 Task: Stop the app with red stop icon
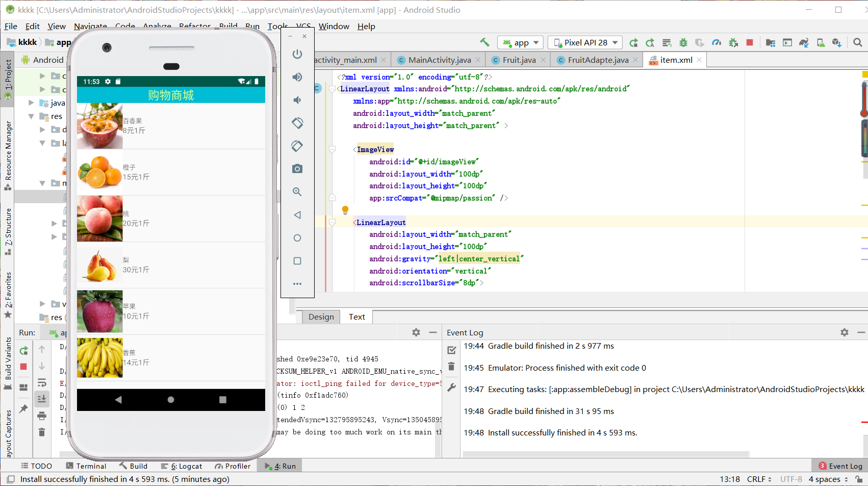click(749, 43)
